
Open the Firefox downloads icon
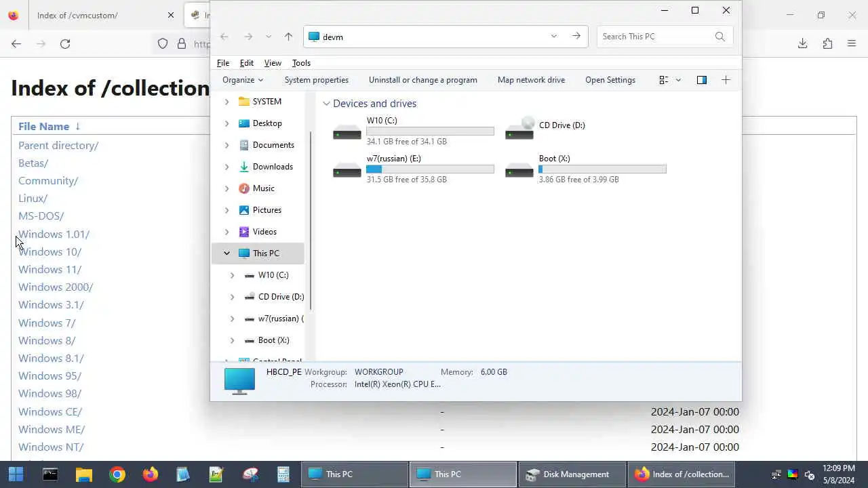coord(802,44)
